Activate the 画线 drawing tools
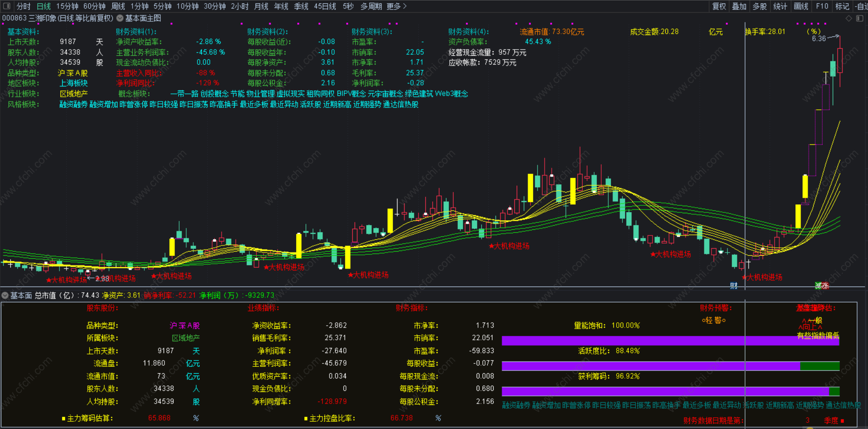 (x=801, y=6)
